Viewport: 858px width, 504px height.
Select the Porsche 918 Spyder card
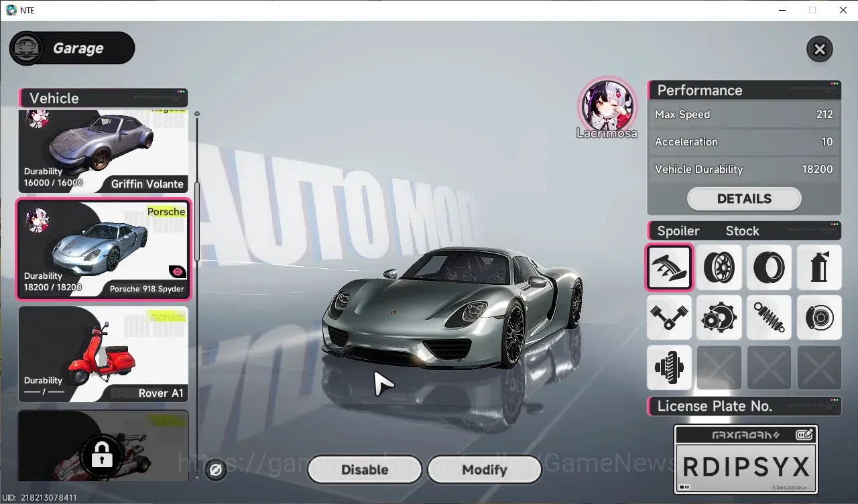coord(103,249)
